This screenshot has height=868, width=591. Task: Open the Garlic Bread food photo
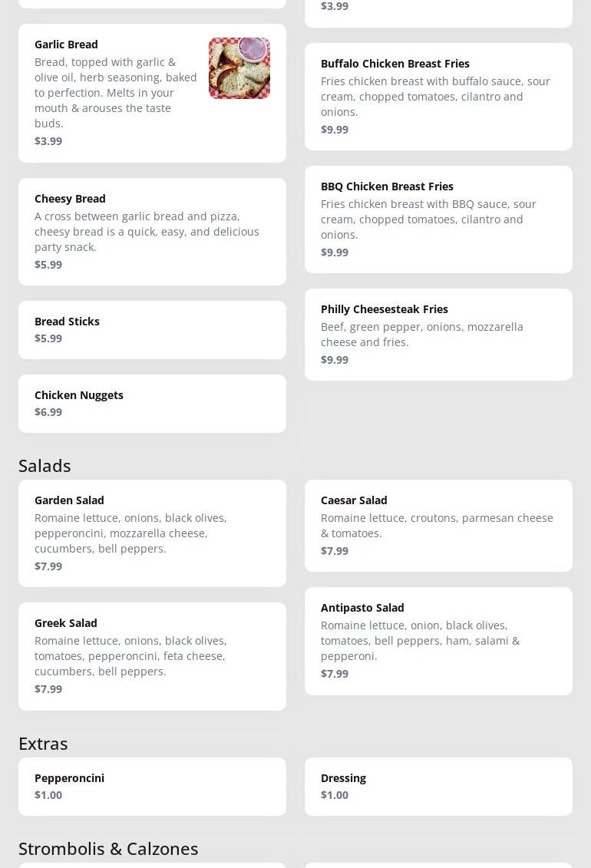pyautogui.click(x=239, y=68)
